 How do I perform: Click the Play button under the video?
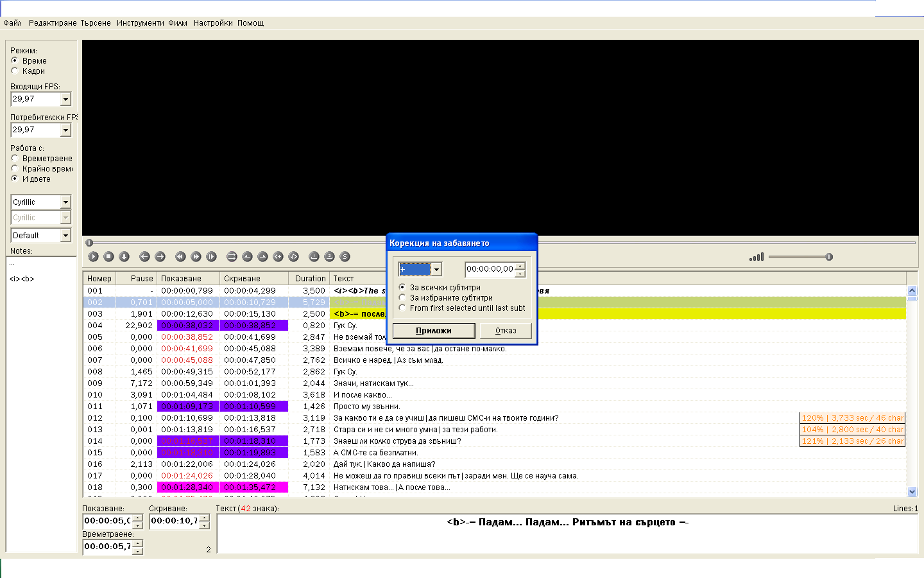click(x=94, y=256)
